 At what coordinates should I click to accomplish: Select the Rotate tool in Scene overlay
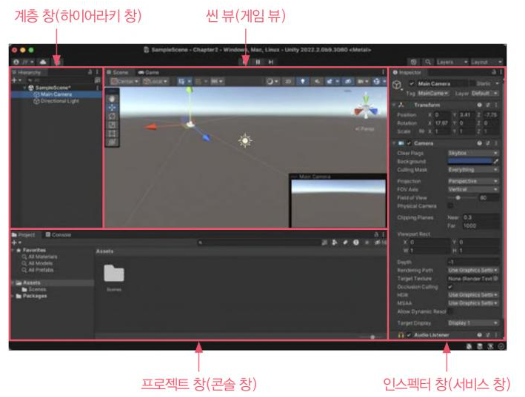click(112, 116)
